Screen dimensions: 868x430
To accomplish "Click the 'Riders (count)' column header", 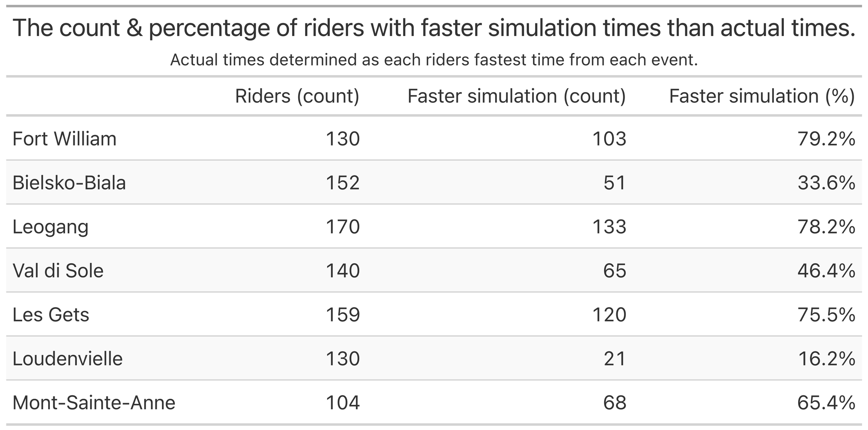I will coord(297,96).
